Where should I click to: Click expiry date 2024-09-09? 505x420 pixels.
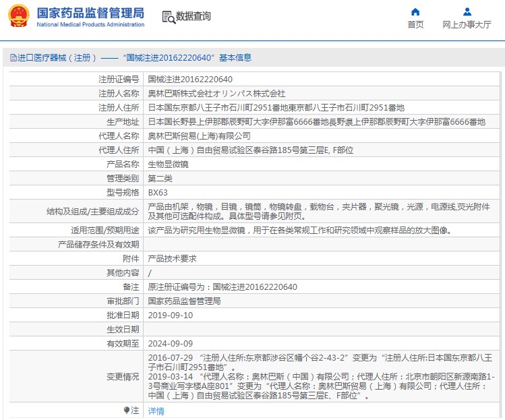[x=171, y=344]
